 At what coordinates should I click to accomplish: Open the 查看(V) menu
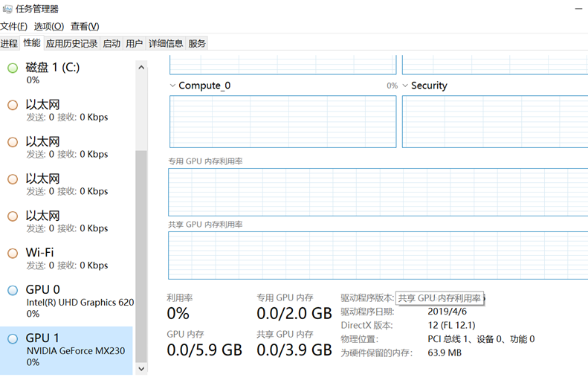point(85,27)
